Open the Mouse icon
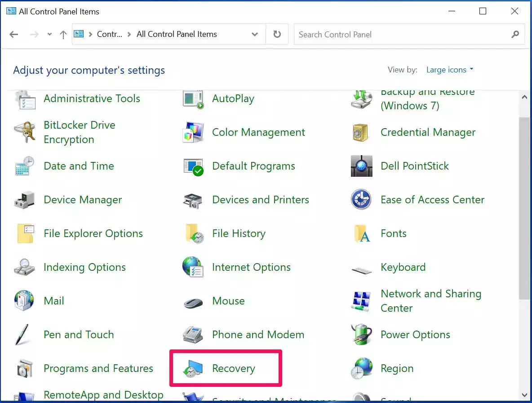The image size is (532, 403). pyautogui.click(x=193, y=301)
